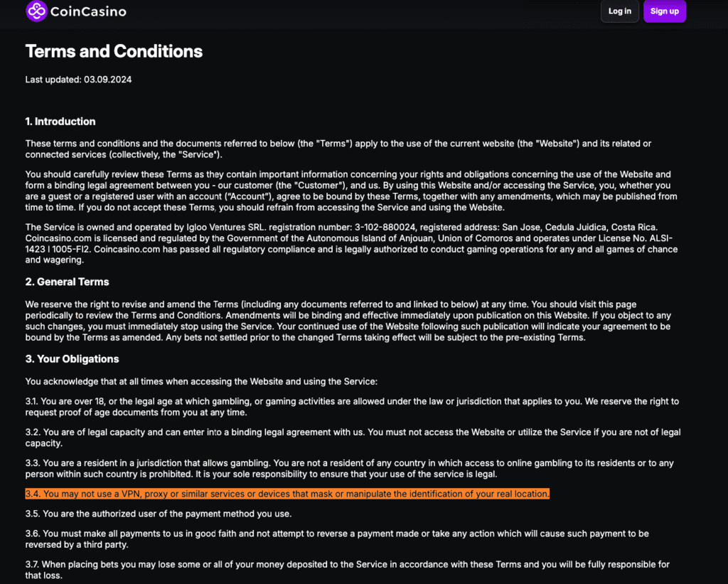
Task: Click clause 3.6 about payments in good faith
Action: pyautogui.click(x=336, y=538)
